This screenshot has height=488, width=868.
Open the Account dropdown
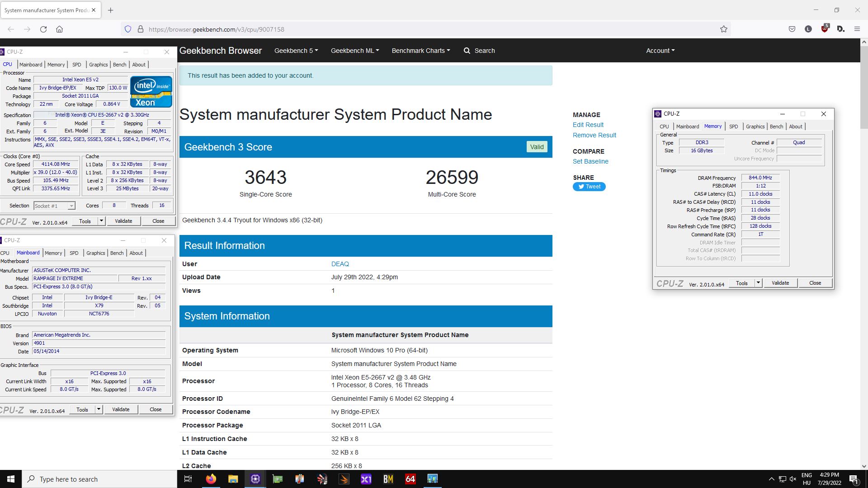(x=660, y=51)
